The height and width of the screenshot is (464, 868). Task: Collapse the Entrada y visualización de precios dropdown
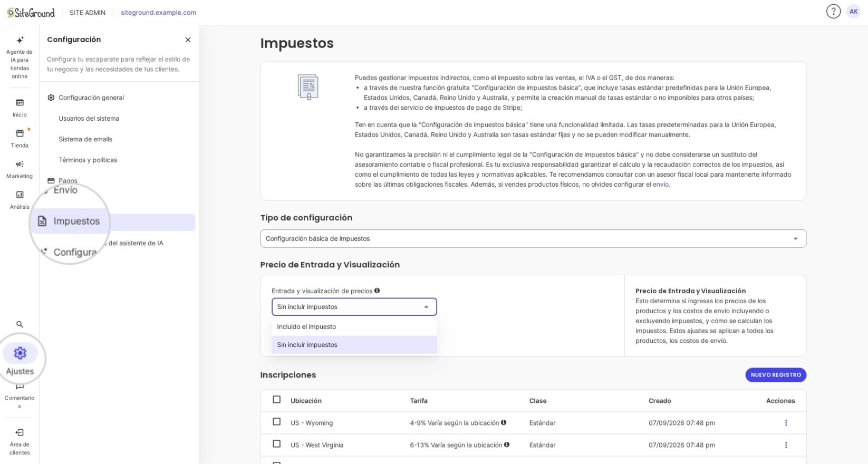tap(354, 307)
